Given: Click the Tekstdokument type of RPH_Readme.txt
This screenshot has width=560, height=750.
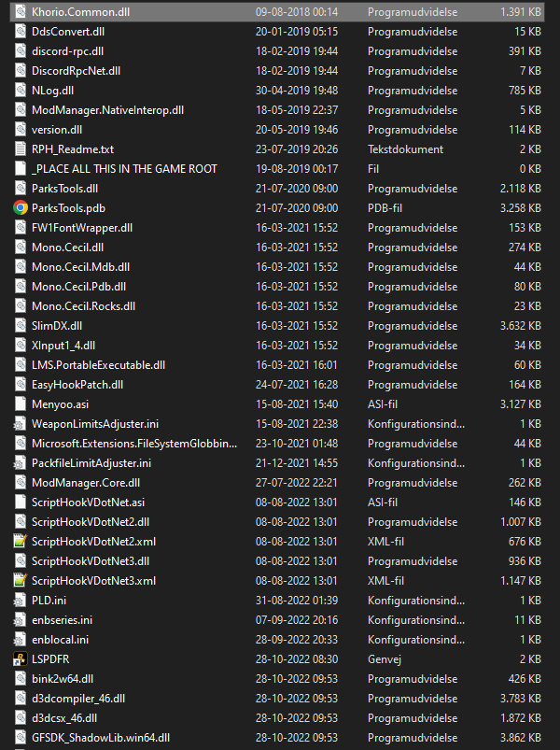Looking at the screenshot, I should (x=405, y=149).
